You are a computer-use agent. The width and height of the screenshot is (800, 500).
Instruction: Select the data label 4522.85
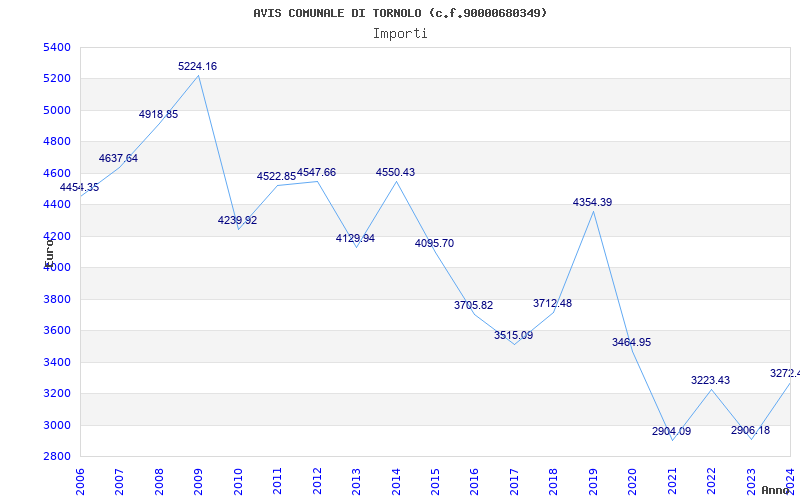276,176
